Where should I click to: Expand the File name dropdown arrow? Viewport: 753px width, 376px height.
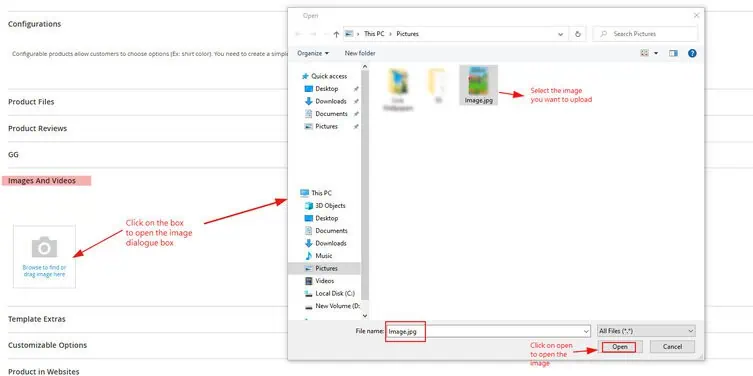coord(586,331)
